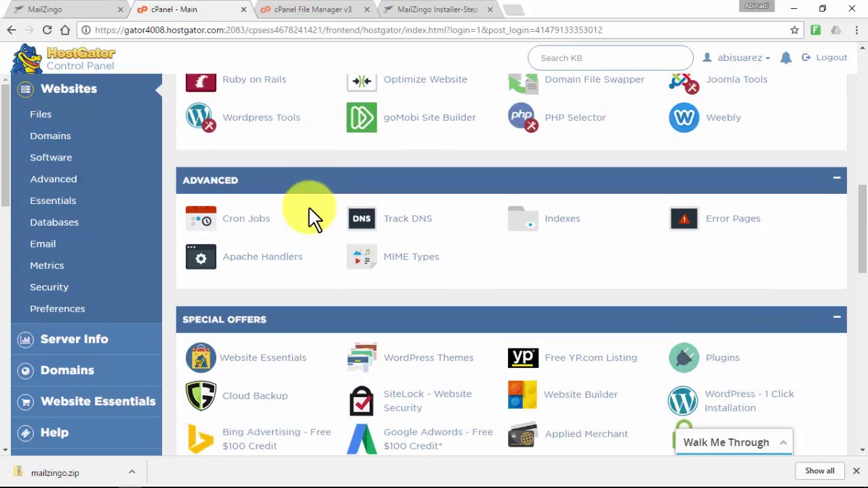
Task: Select Security in the sidebar
Action: coord(49,287)
